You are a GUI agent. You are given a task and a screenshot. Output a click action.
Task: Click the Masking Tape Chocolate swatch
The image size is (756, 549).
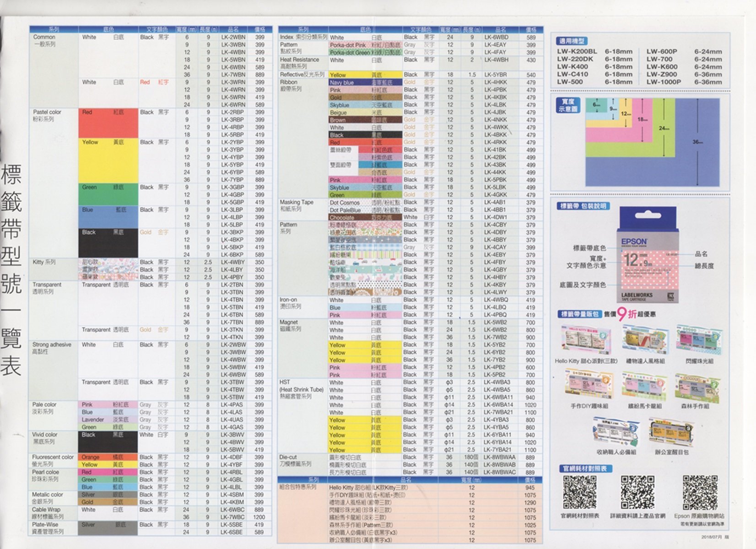coord(365,218)
